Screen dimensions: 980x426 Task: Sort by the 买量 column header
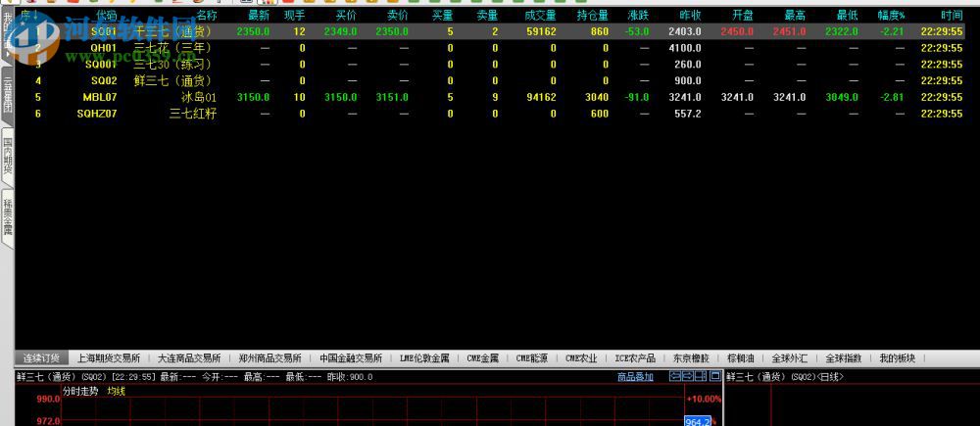click(443, 15)
